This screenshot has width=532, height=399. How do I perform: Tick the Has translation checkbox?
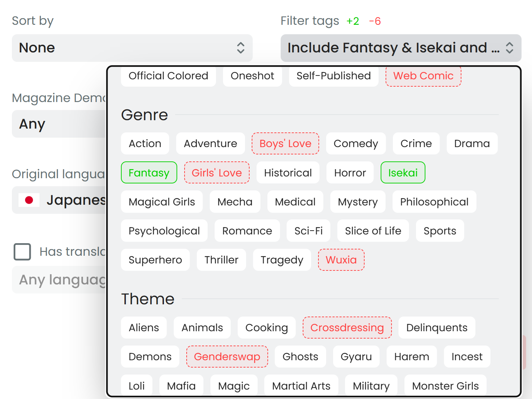(22, 252)
